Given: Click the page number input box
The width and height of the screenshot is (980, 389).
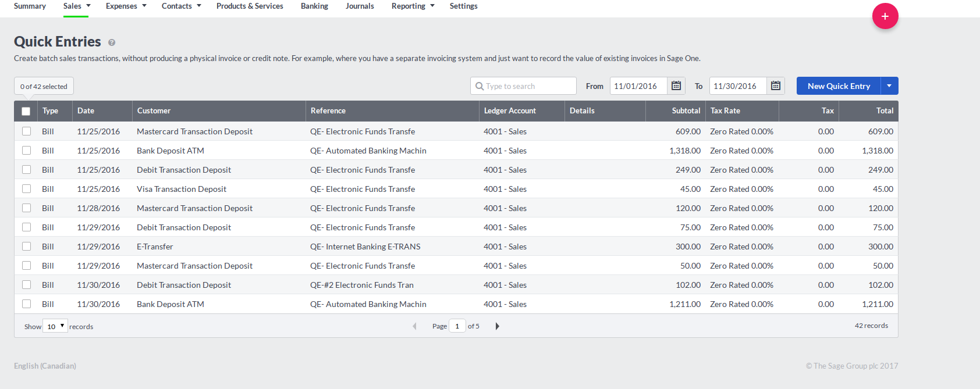Looking at the screenshot, I should pyautogui.click(x=457, y=326).
